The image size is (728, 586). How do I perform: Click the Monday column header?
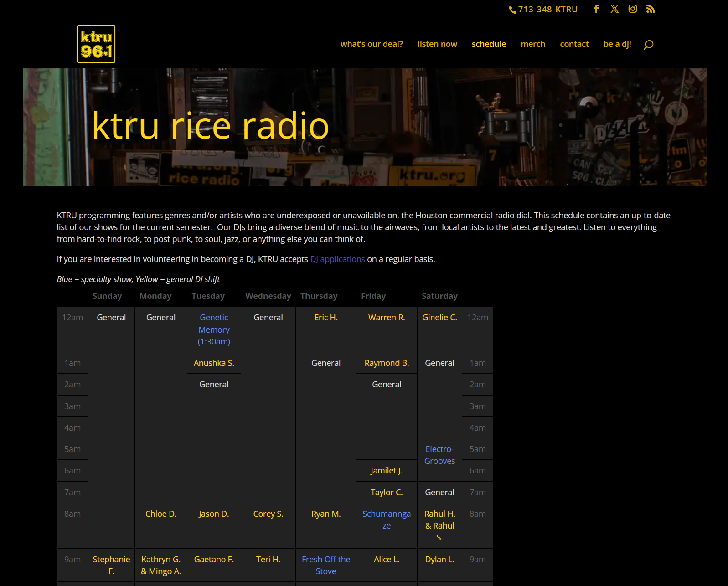(155, 296)
